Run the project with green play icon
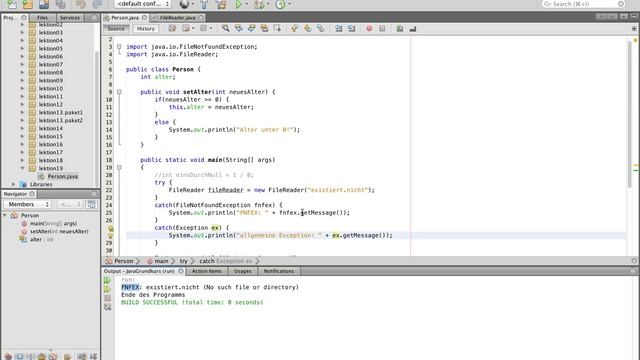This screenshot has height=360, width=640. click(238, 4)
